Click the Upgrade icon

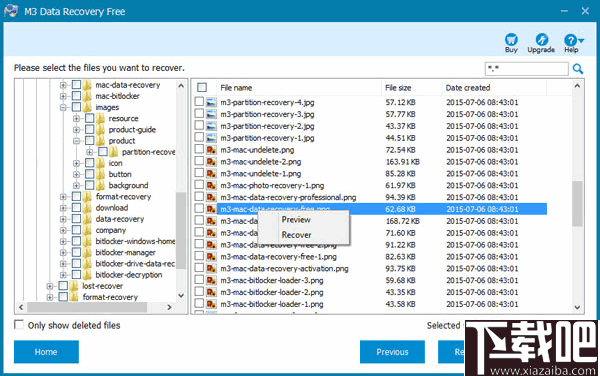541,39
